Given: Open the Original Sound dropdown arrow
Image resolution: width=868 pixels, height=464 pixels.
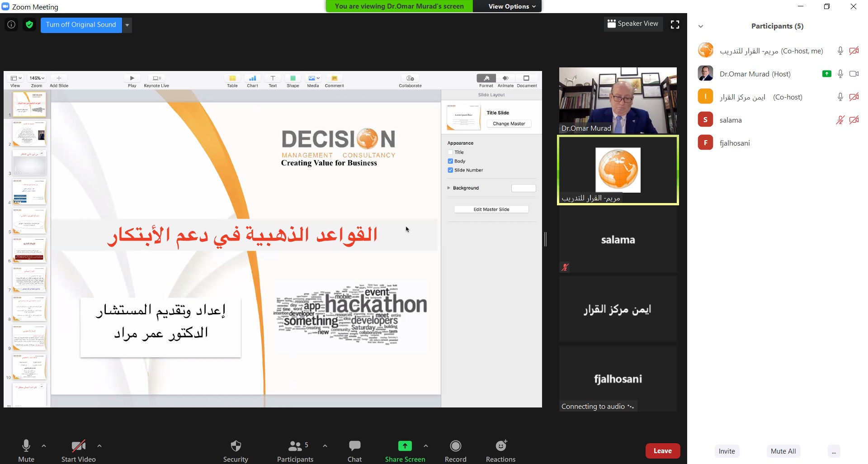Looking at the screenshot, I should [127, 25].
